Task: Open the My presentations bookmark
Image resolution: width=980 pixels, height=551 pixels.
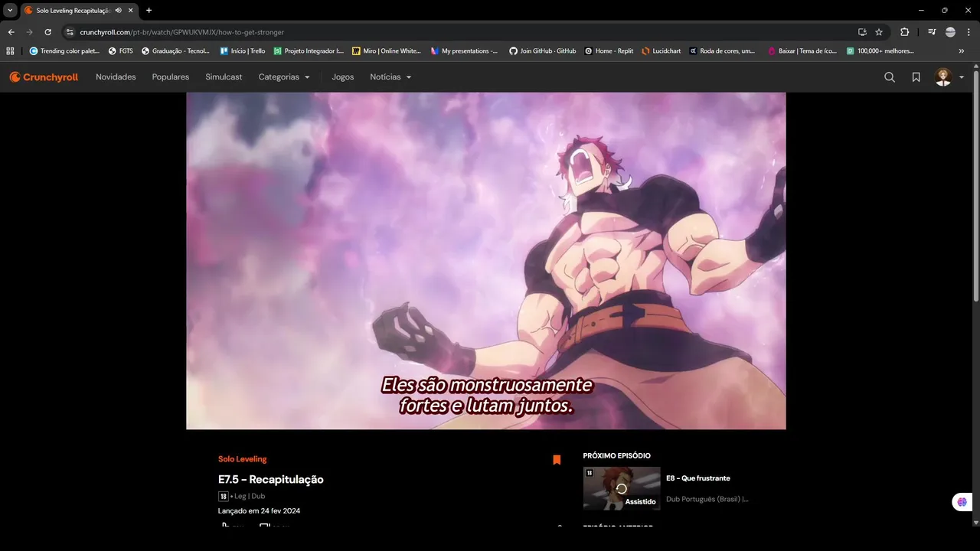Action: coord(464,51)
